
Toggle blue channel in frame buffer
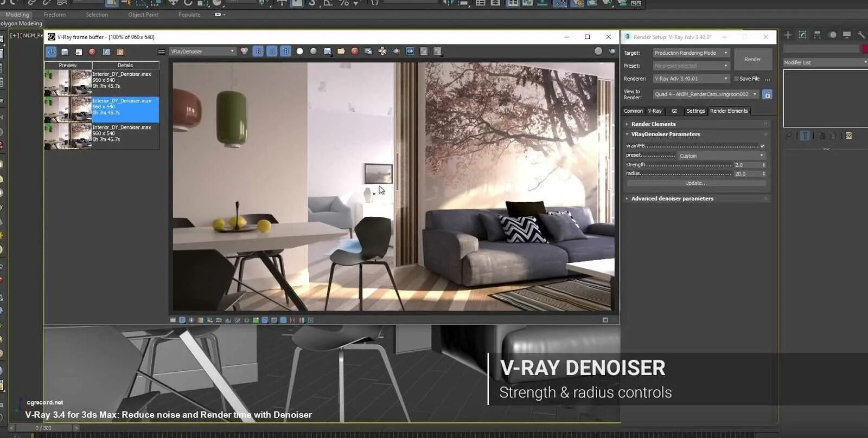285,51
